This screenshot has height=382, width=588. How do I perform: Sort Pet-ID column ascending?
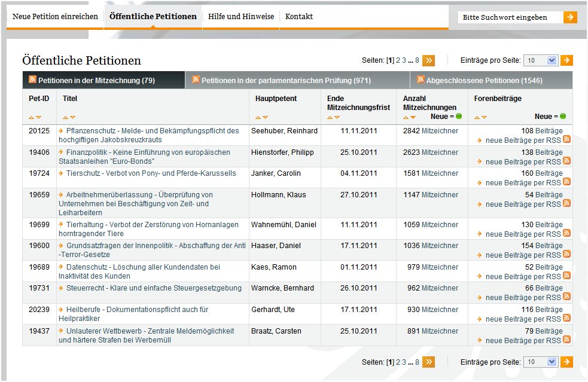(x=31, y=118)
